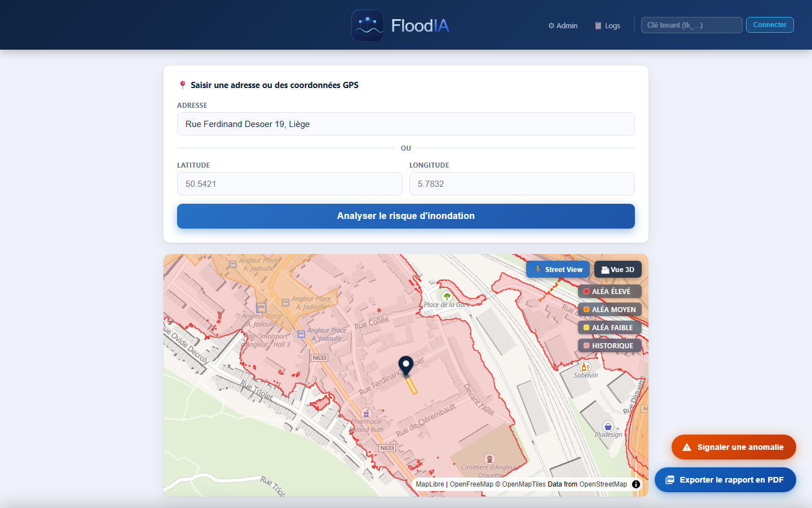
Task: Click the map attribution info icon
Action: click(636, 484)
